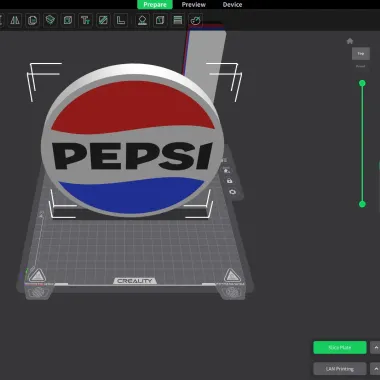380x380 pixels.
Task: Click the green vertical layer slider track
Action: tap(362, 143)
